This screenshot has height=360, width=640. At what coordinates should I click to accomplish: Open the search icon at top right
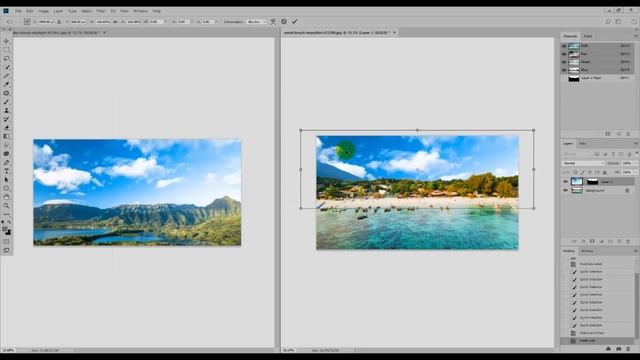[x=608, y=22]
